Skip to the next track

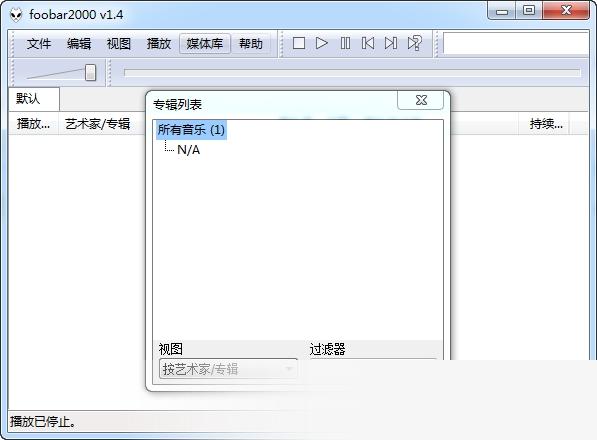tap(391, 43)
